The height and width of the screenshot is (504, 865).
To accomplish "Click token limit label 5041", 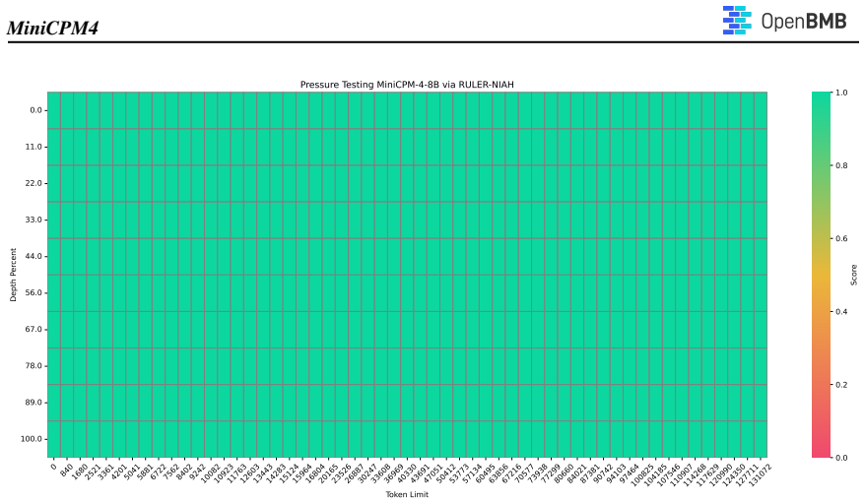I will 130,471.
